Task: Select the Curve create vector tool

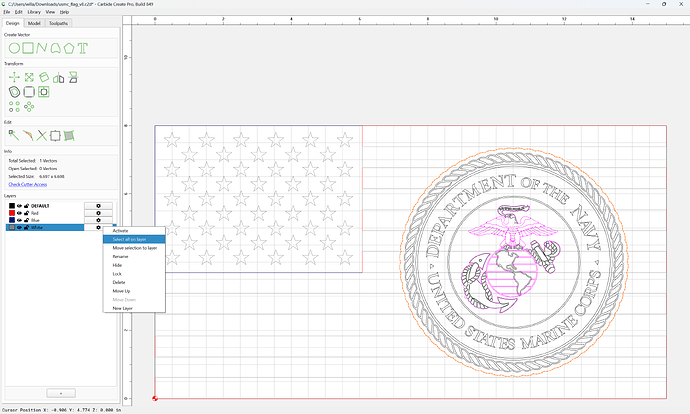Action: point(55,48)
